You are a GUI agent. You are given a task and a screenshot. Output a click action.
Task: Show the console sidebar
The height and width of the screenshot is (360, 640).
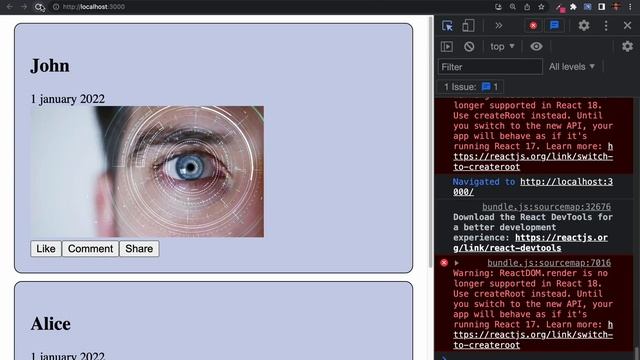click(447, 47)
